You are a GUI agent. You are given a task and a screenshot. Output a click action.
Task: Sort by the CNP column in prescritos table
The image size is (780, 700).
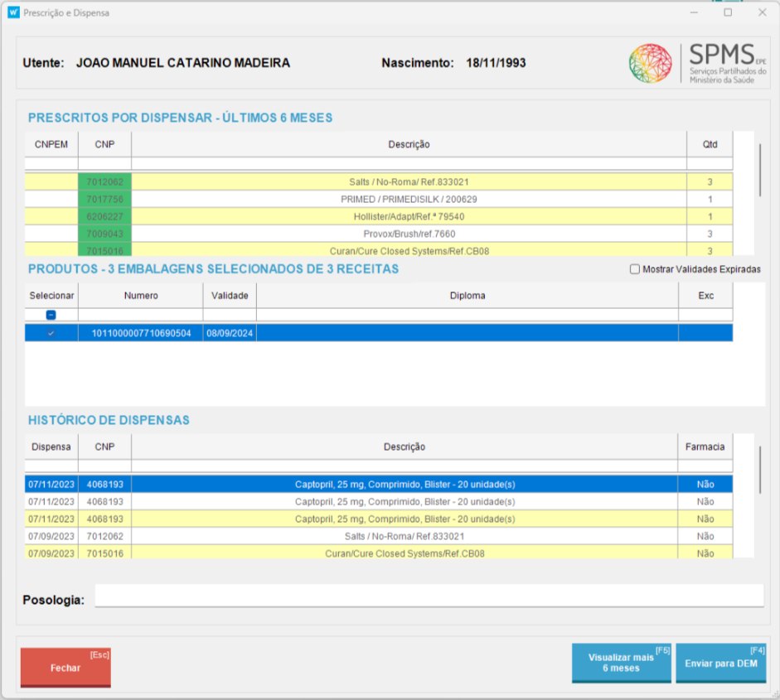pos(104,144)
